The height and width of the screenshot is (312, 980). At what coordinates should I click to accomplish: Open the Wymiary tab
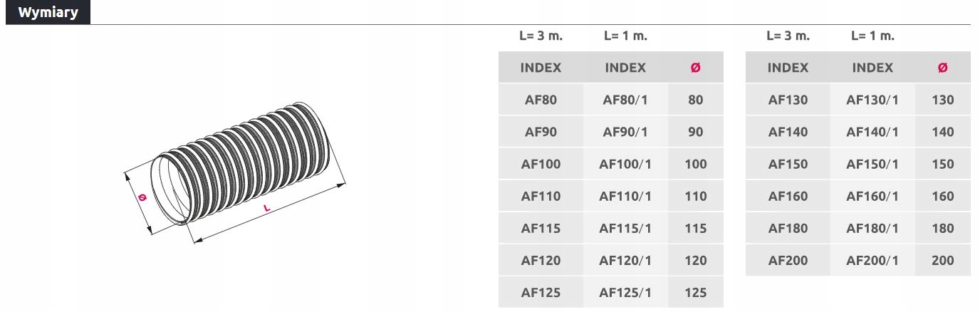48,13
